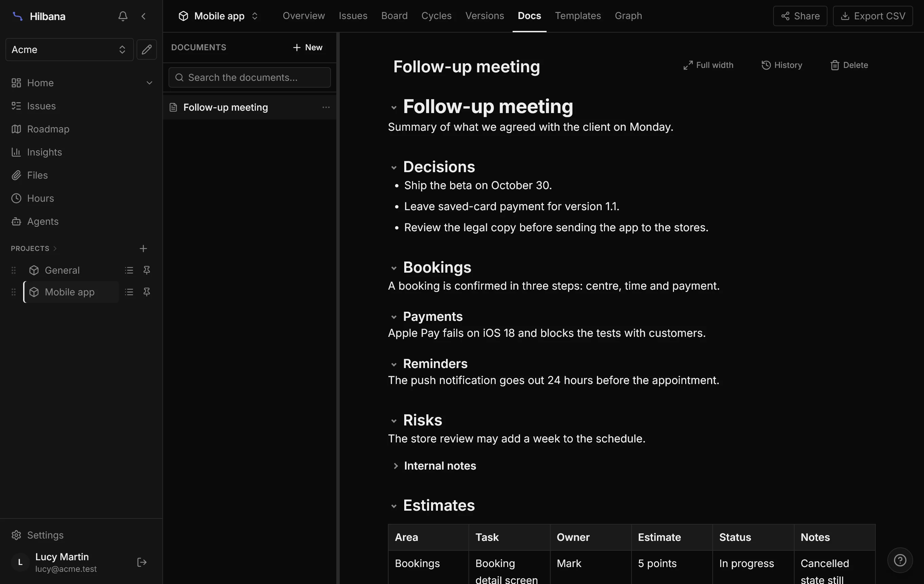Image resolution: width=924 pixels, height=584 pixels.
Task: Collapse the Follow-up meeting heading section
Action: [x=394, y=108]
